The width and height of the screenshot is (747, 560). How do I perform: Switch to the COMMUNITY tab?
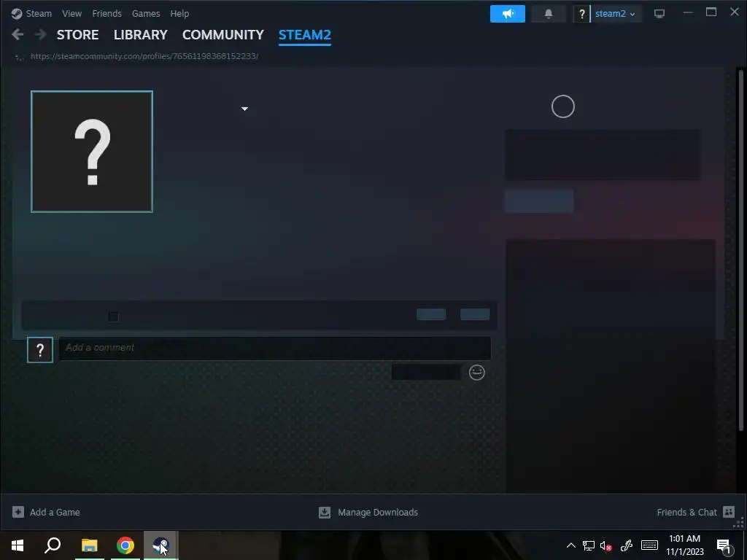tap(223, 35)
